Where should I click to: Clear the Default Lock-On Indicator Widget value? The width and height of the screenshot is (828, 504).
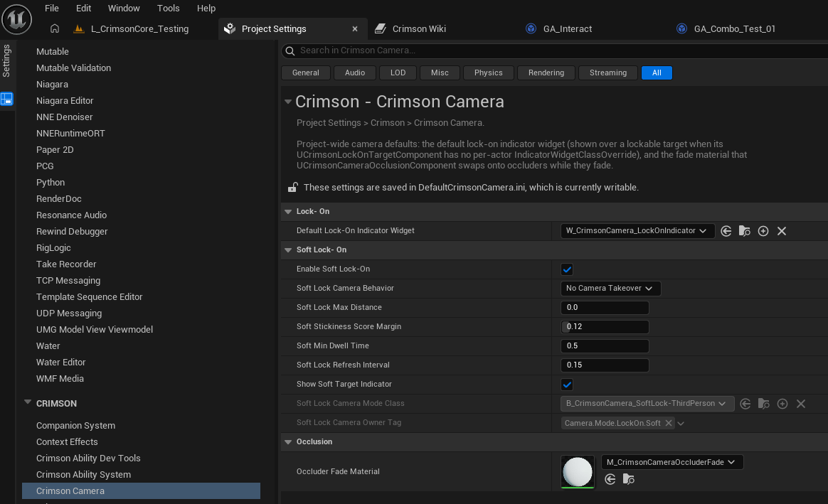[782, 231]
